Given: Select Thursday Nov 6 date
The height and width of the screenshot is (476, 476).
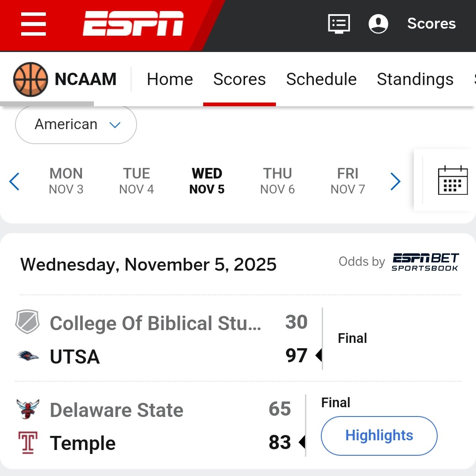Looking at the screenshot, I should [x=277, y=181].
